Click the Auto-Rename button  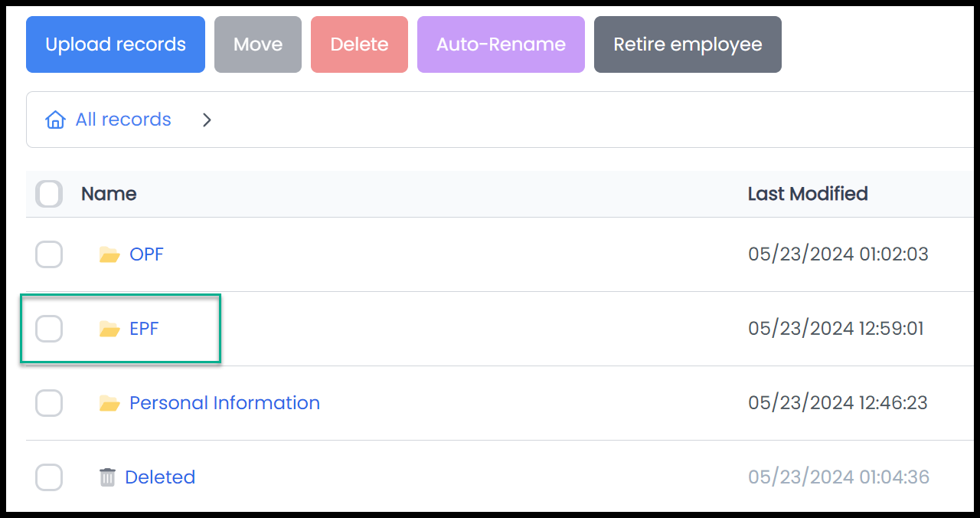tap(501, 44)
